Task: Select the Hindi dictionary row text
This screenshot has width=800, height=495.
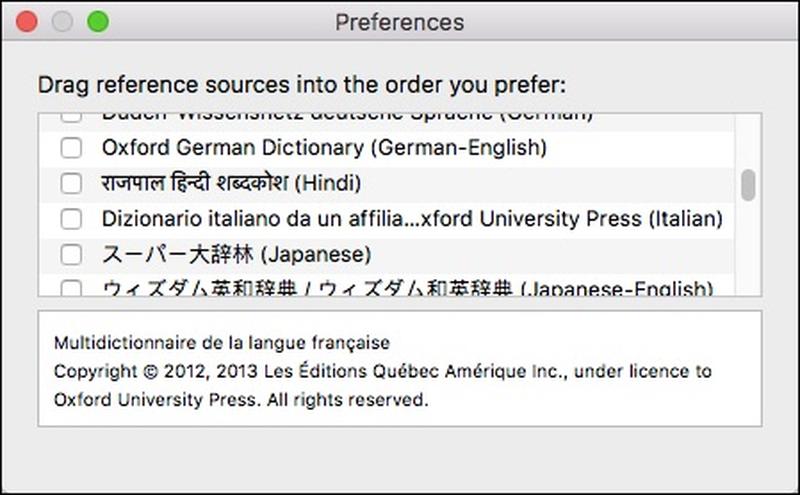Action: [x=231, y=183]
